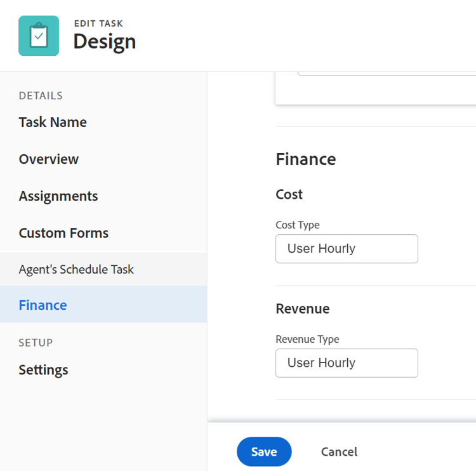Click the Revenue Type field label
This screenshot has width=476, height=471.
tap(307, 339)
